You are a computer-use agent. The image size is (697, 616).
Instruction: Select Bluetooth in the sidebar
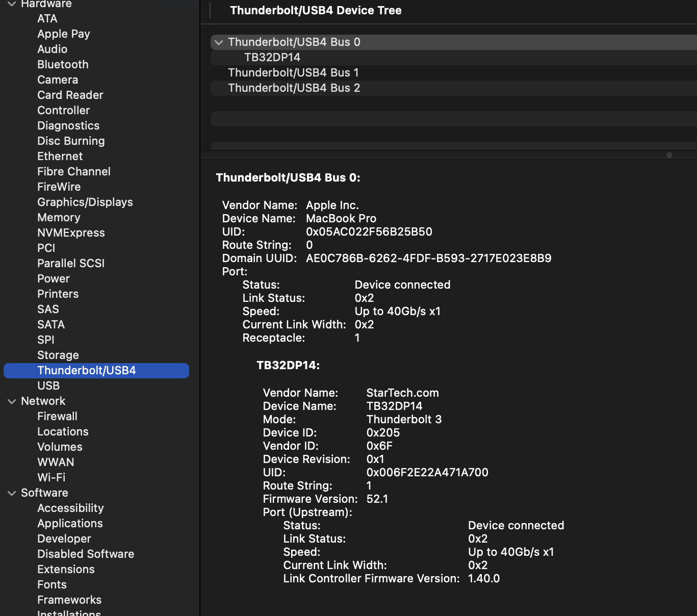pos(63,65)
